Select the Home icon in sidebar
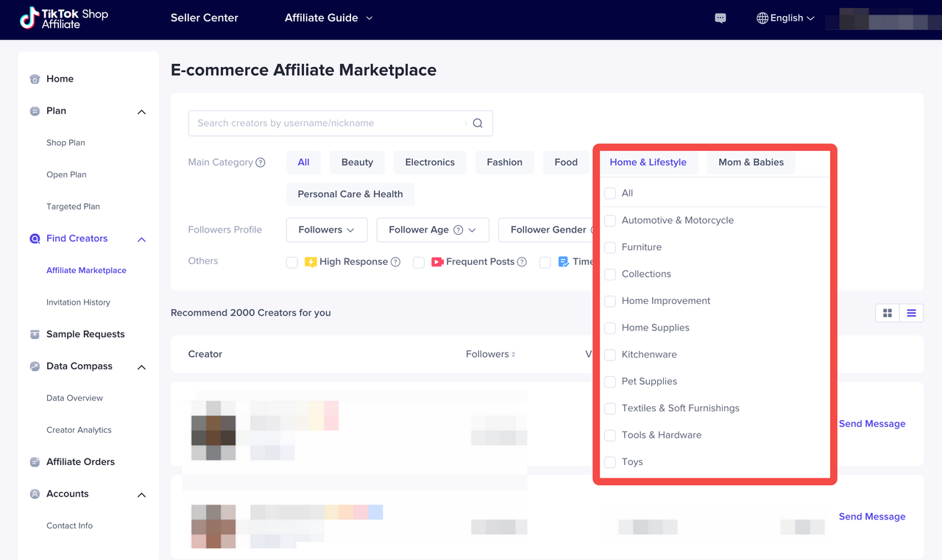942x560 pixels. pyautogui.click(x=34, y=78)
